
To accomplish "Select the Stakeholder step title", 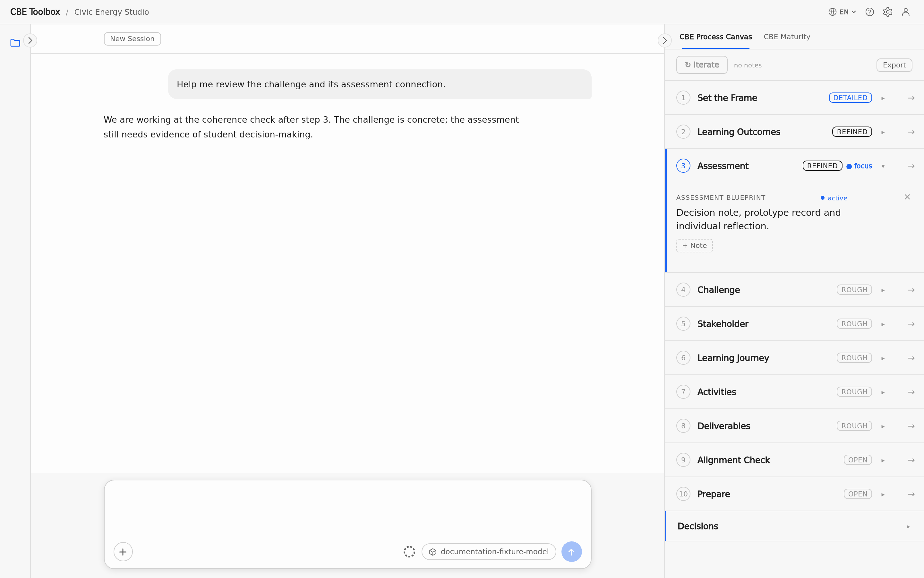I will point(723,324).
